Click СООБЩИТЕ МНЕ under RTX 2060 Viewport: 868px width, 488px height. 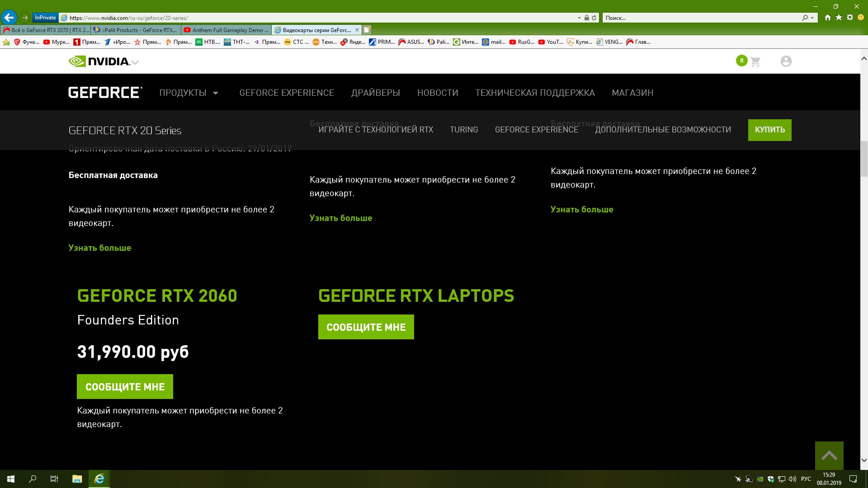click(125, 387)
